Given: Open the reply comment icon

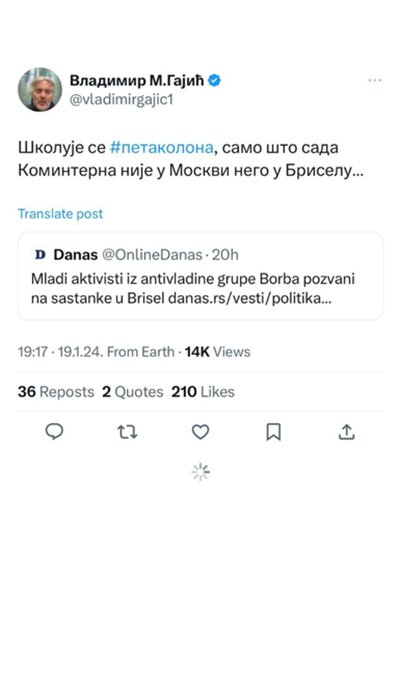Looking at the screenshot, I should point(54,432).
